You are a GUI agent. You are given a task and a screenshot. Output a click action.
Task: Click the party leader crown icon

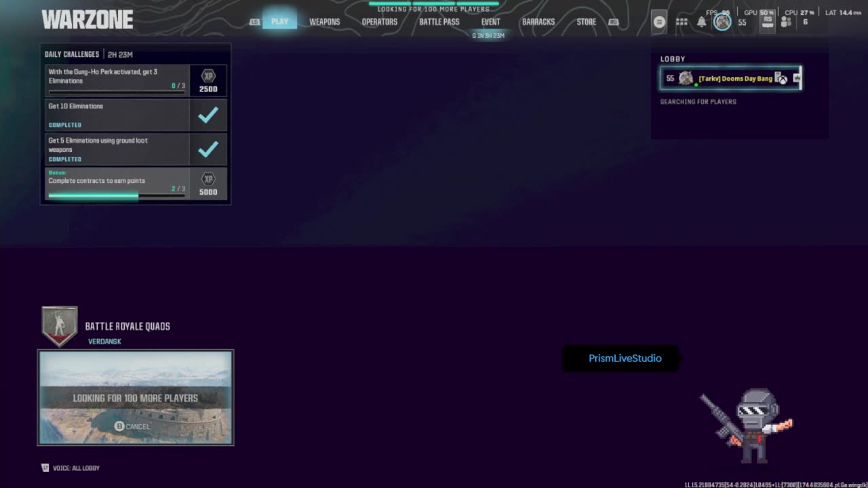coord(796,78)
